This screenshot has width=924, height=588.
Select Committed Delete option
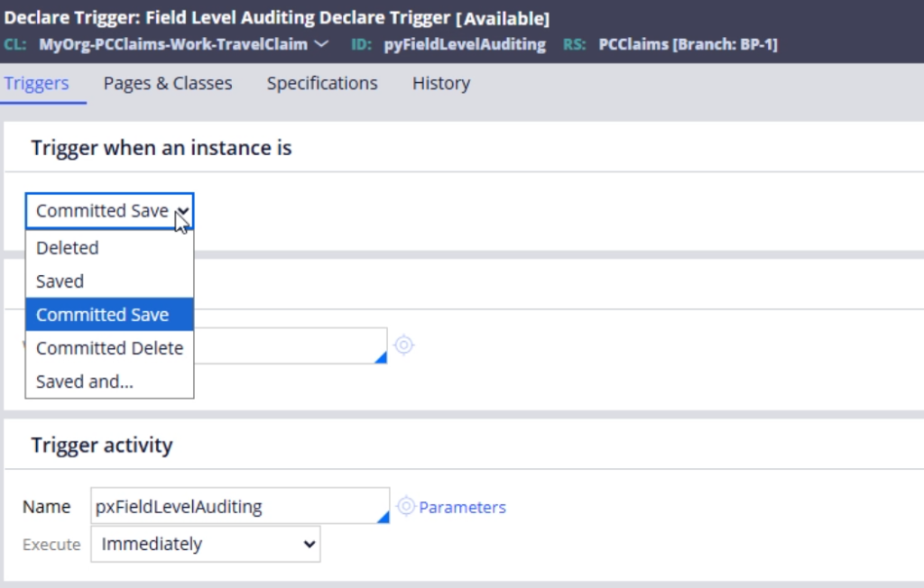[109, 348]
